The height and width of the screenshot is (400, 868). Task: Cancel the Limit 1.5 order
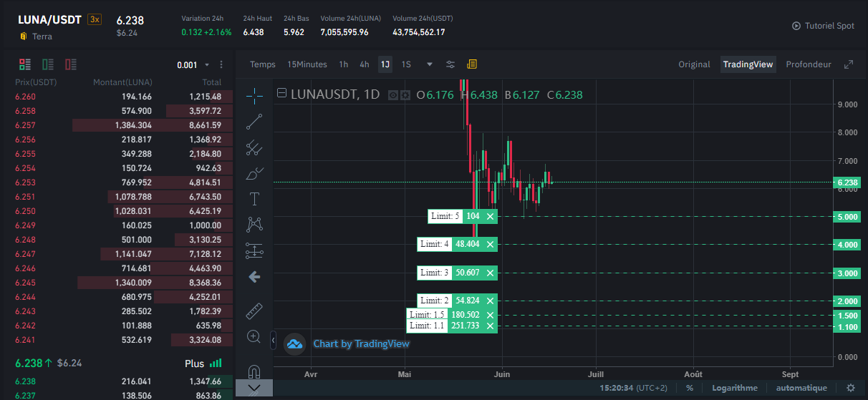tap(490, 315)
